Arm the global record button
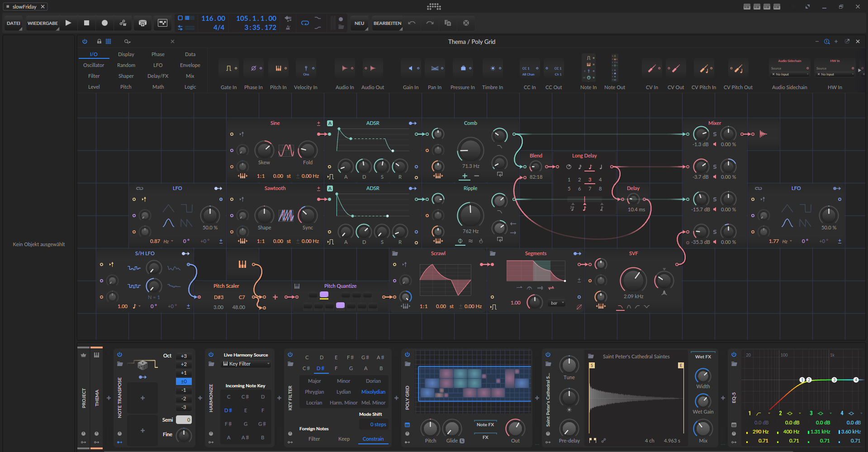The height and width of the screenshot is (452, 868). pos(104,23)
